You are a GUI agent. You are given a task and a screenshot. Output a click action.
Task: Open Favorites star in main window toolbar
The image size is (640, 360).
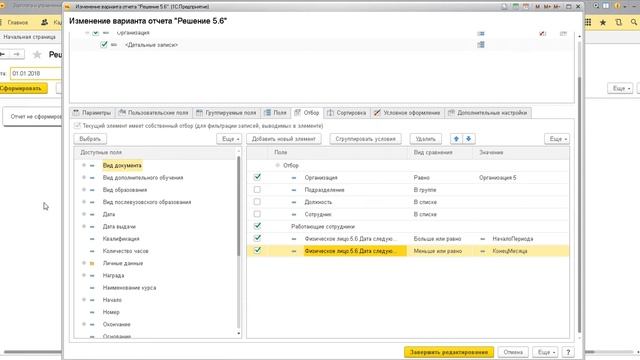pos(603,22)
